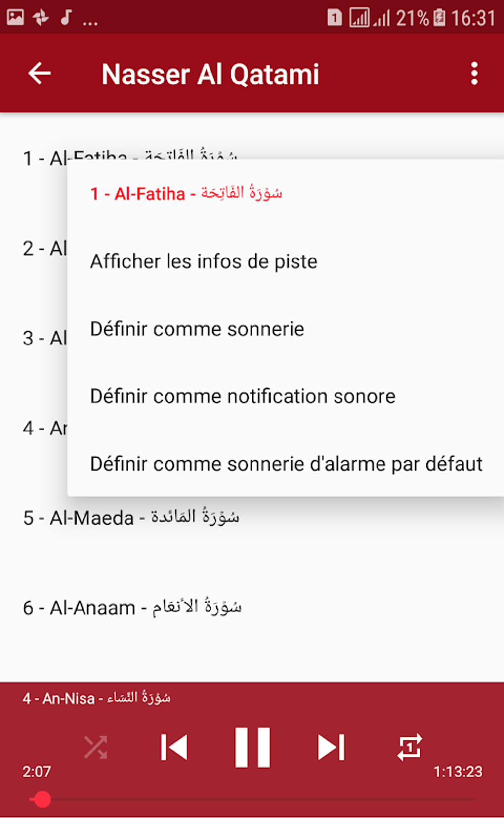Open the three-dot overflow menu
The width and height of the screenshot is (504, 818).
tap(474, 74)
